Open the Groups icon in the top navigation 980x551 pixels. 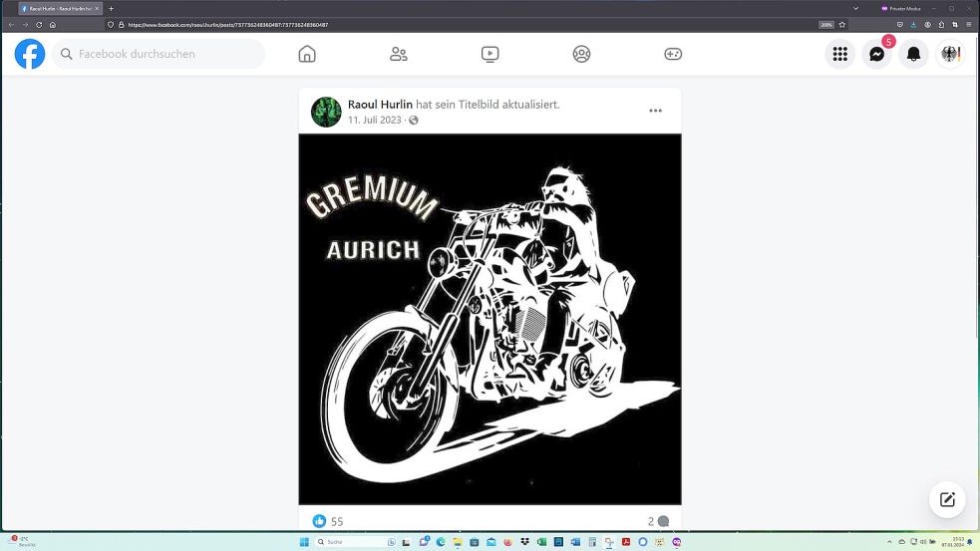coord(581,54)
